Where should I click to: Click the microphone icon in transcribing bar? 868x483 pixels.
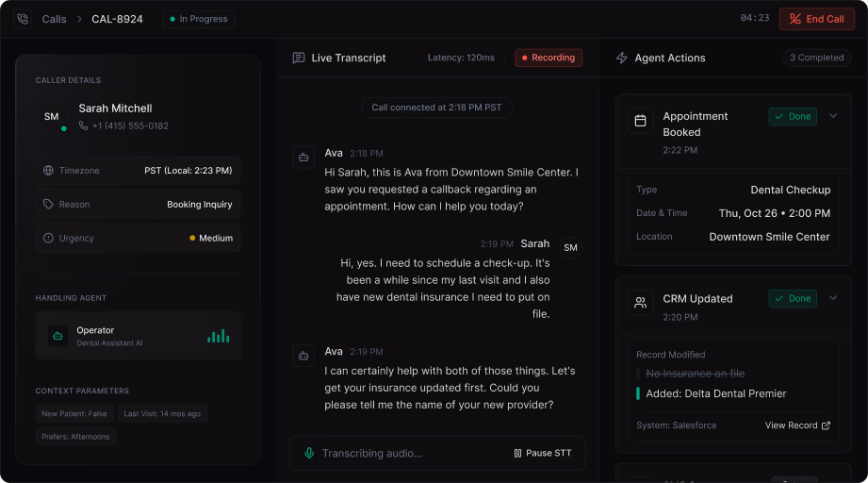pyautogui.click(x=309, y=453)
